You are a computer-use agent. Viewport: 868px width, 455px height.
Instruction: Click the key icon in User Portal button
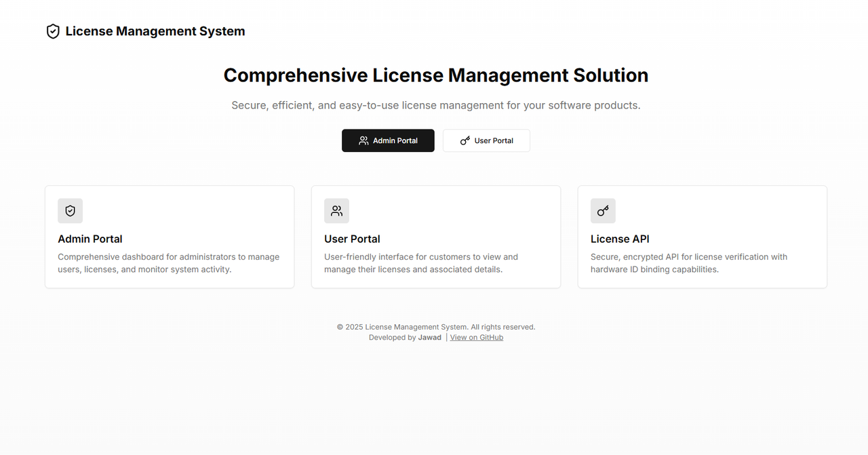465,140
